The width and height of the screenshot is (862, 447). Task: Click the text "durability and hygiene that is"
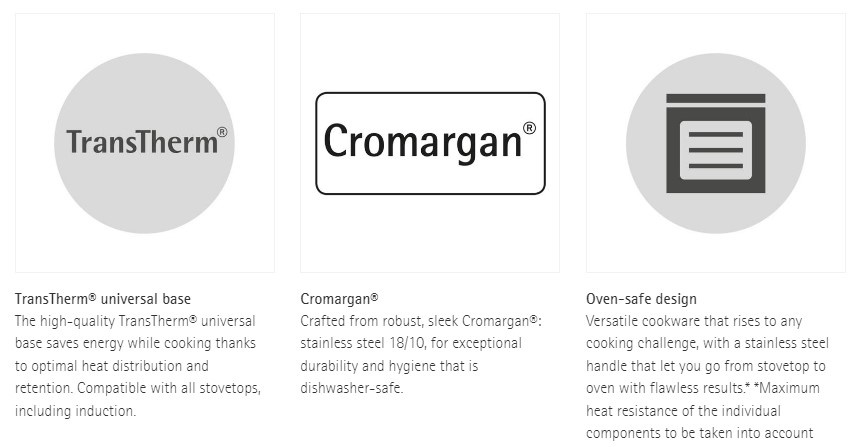coord(389,366)
